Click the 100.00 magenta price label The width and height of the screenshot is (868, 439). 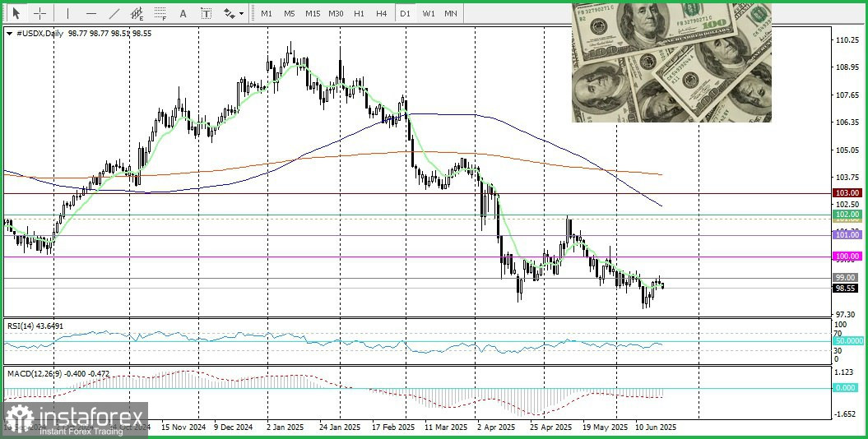pos(847,256)
